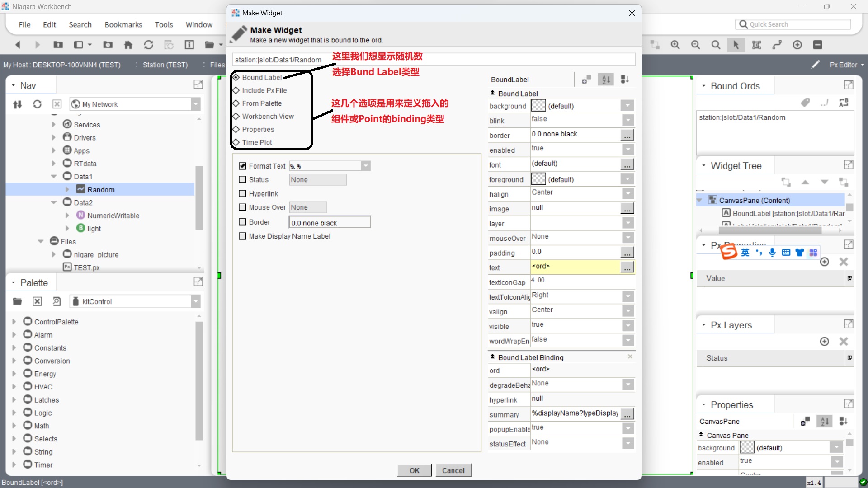Select the Time Plot radio option
The height and width of the screenshot is (488, 868).
point(236,142)
